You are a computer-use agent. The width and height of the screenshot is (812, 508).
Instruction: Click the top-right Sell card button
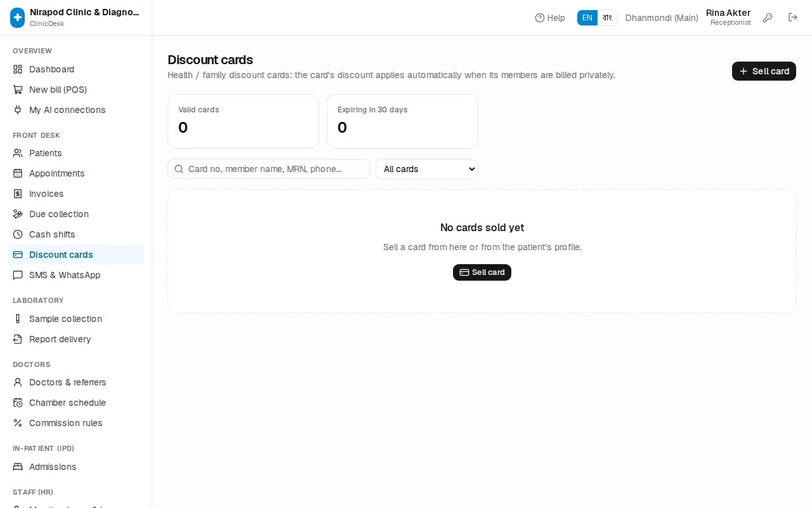pyautogui.click(x=764, y=71)
